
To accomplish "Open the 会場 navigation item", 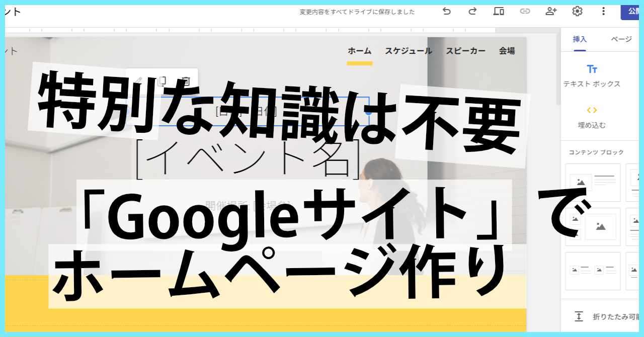I will coord(507,51).
